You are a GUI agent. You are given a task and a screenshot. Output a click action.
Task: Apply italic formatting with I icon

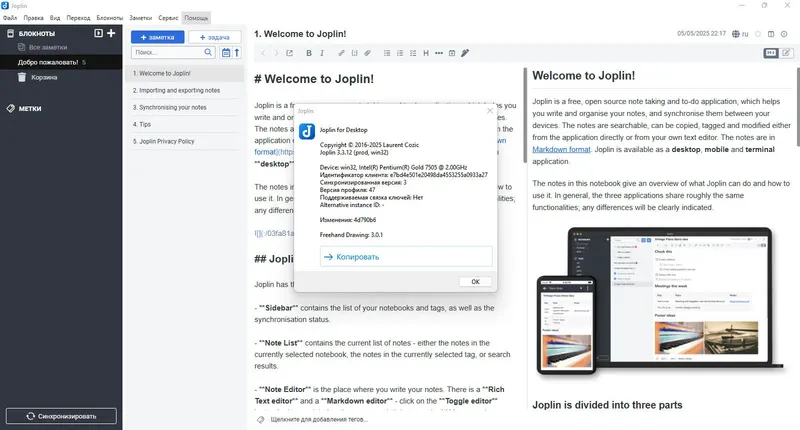coord(322,53)
